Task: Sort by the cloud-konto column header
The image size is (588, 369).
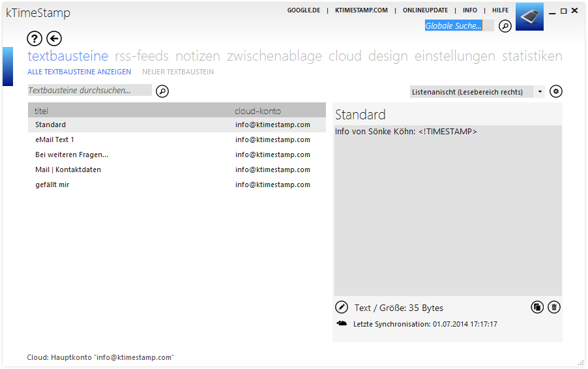Action: 257,111
